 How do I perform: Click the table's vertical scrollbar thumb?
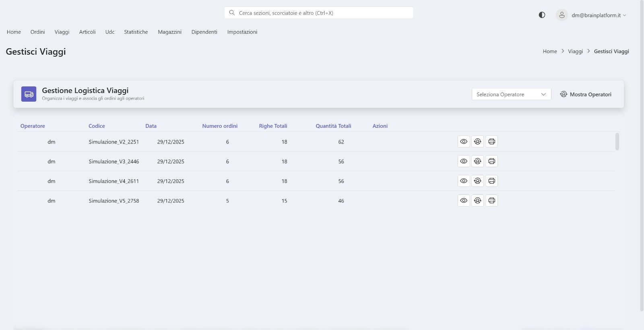(617, 141)
